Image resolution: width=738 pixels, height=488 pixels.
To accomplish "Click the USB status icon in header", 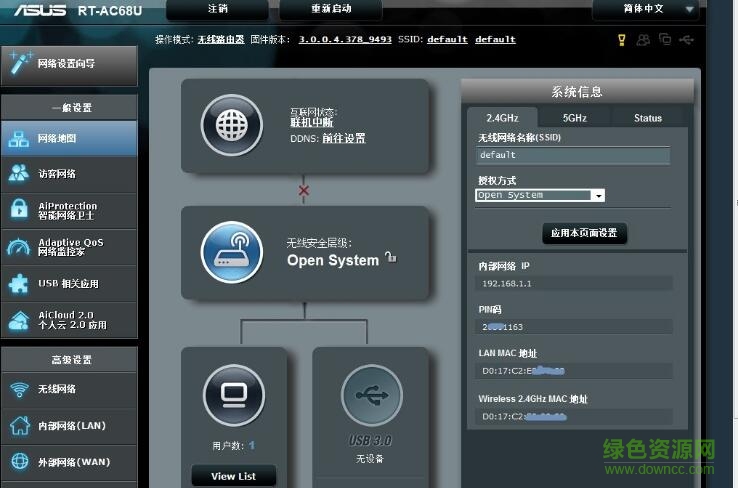I will (686, 40).
